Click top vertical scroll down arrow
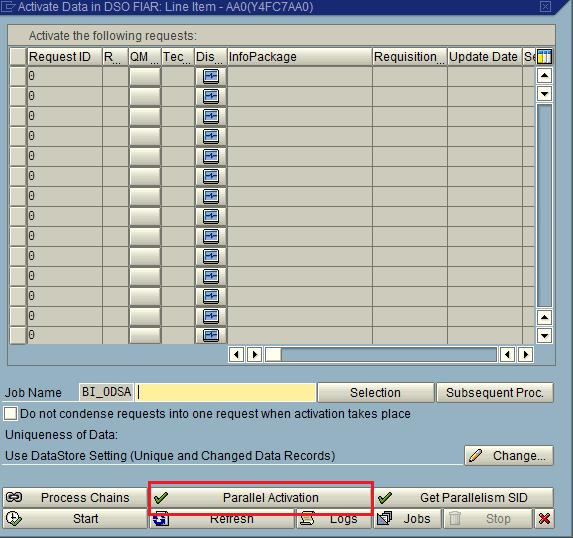Viewport: 573px width, 538px height. pyautogui.click(x=544, y=94)
